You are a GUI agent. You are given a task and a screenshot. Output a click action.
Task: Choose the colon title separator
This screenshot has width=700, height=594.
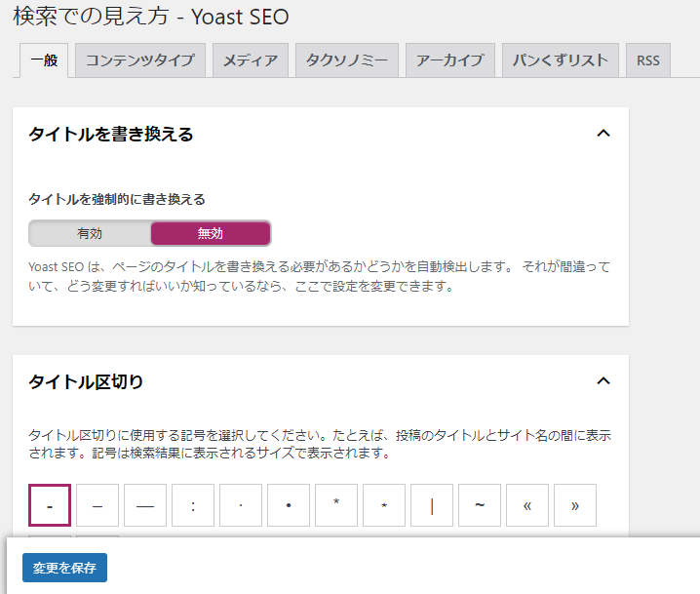pos(193,505)
